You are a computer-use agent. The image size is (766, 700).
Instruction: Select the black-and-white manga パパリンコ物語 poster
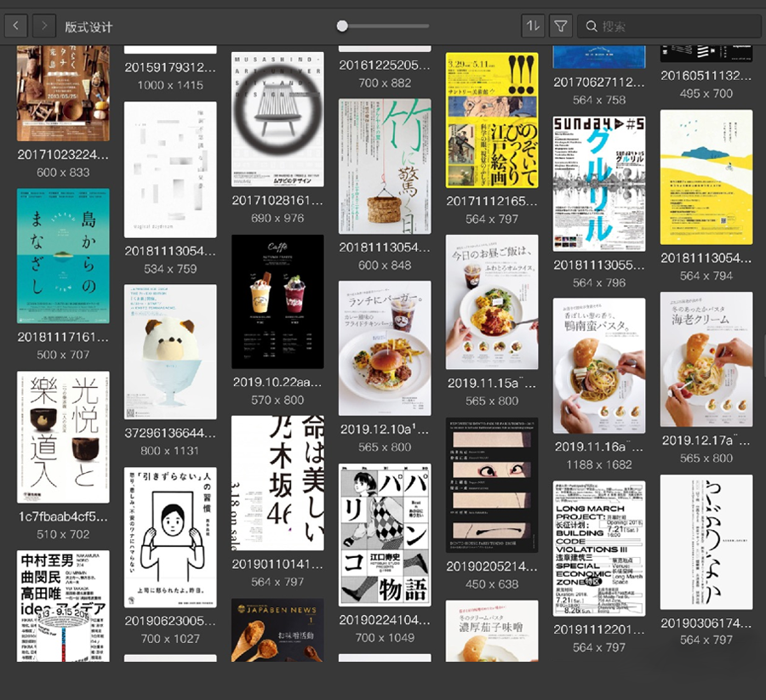coord(385,535)
